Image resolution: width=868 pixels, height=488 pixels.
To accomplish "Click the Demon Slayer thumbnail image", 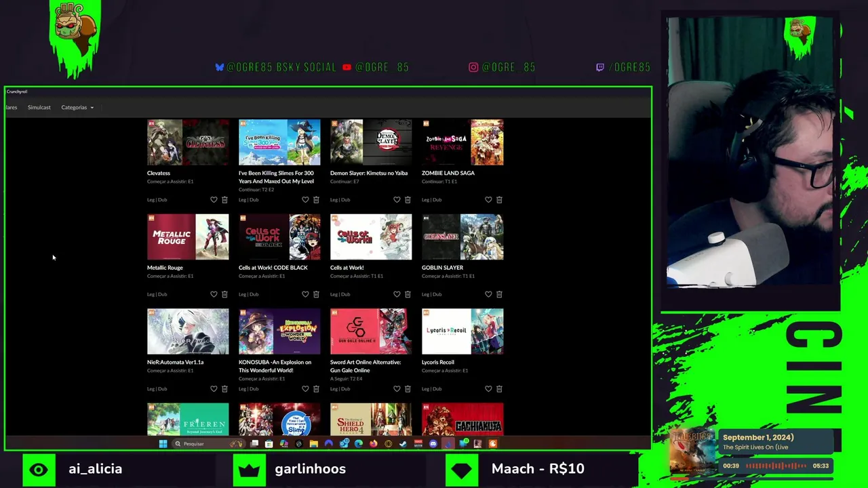I will point(371,142).
